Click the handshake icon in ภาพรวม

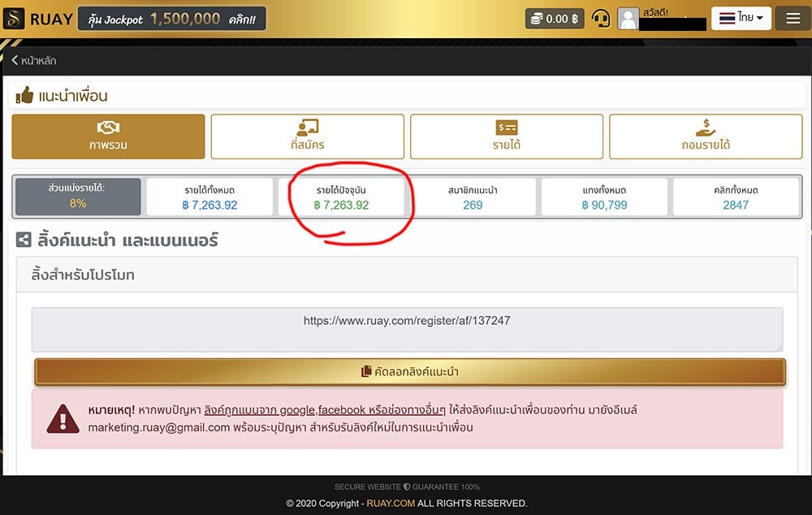click(108, 128)
